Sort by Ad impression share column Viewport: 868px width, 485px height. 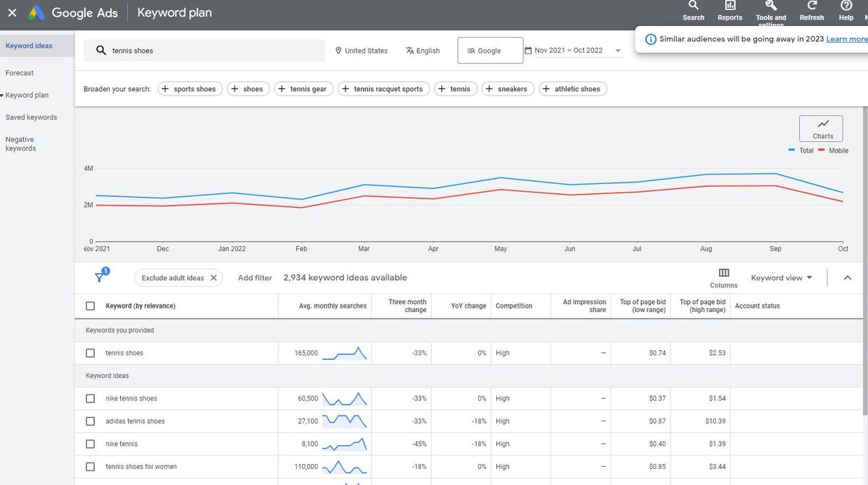point(584,306)
